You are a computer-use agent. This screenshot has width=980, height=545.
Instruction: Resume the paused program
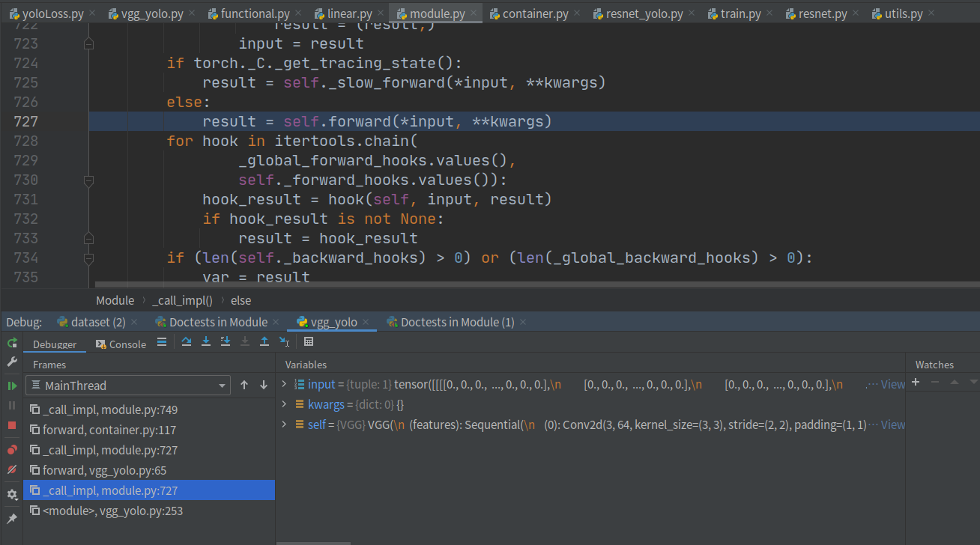click(x=11, y=384)
